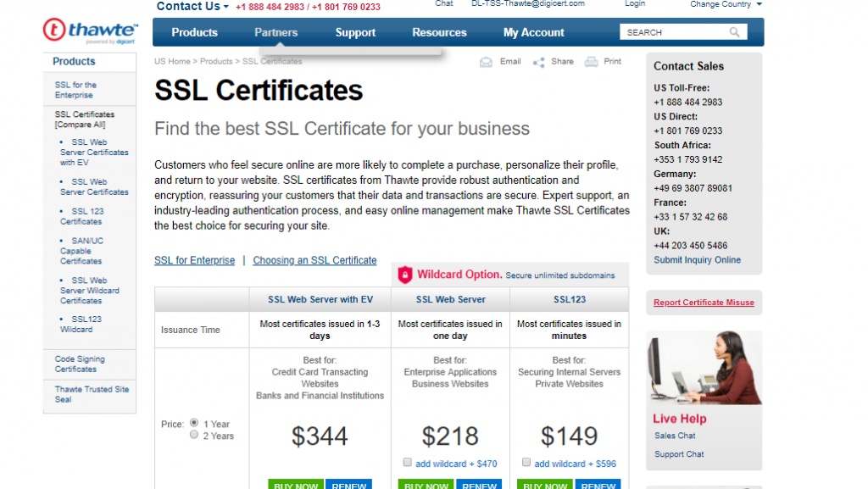Click the search magnifier icon
This screenshot has width=868, height=489.
(x=734, y=31)
